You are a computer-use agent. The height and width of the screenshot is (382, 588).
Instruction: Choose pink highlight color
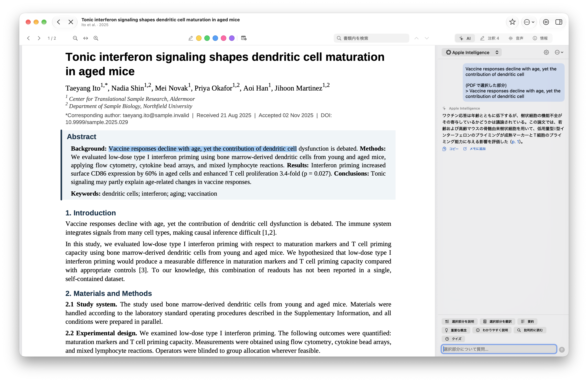pyautogui.click(x=224, y=38)
